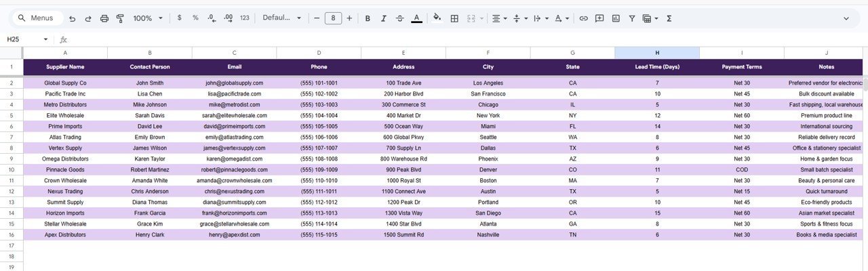Viewport: 868px width, 271px height.
Task: Open the fill color picker
Action: pos(437,18)
